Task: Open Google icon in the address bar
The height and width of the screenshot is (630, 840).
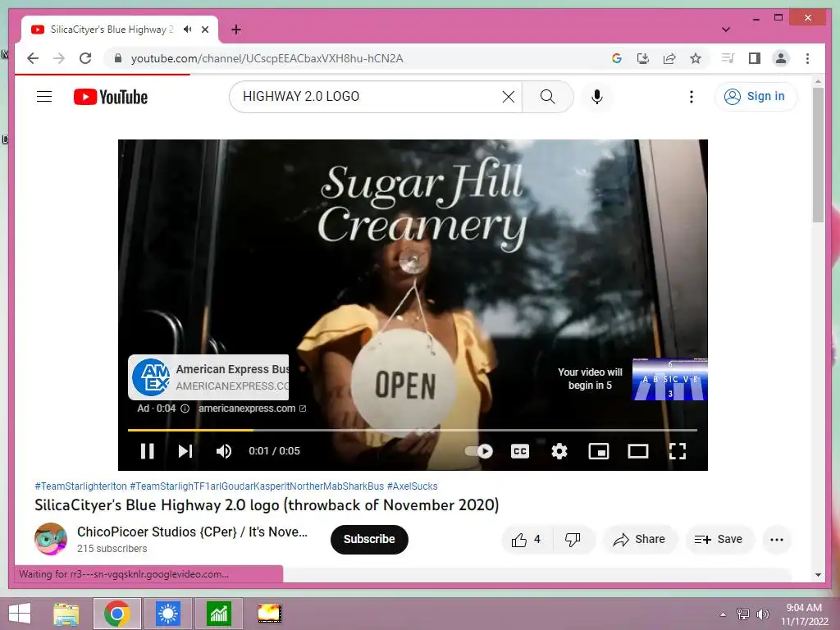Action: click(617, 58)
